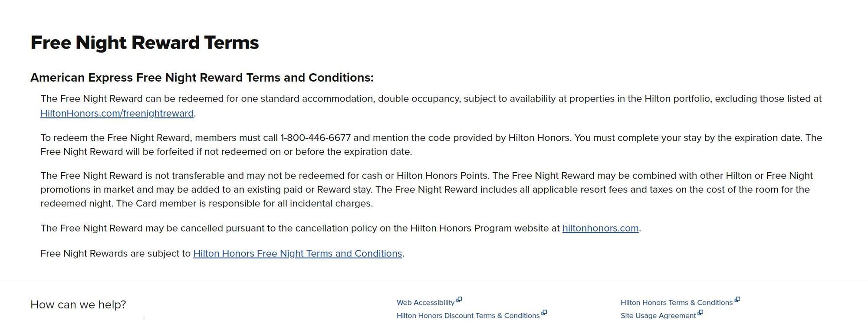The height and width of the screenshot is (321, 868).
Task: Click the American Express Terms and Conditions subheading
Action: 202,78
